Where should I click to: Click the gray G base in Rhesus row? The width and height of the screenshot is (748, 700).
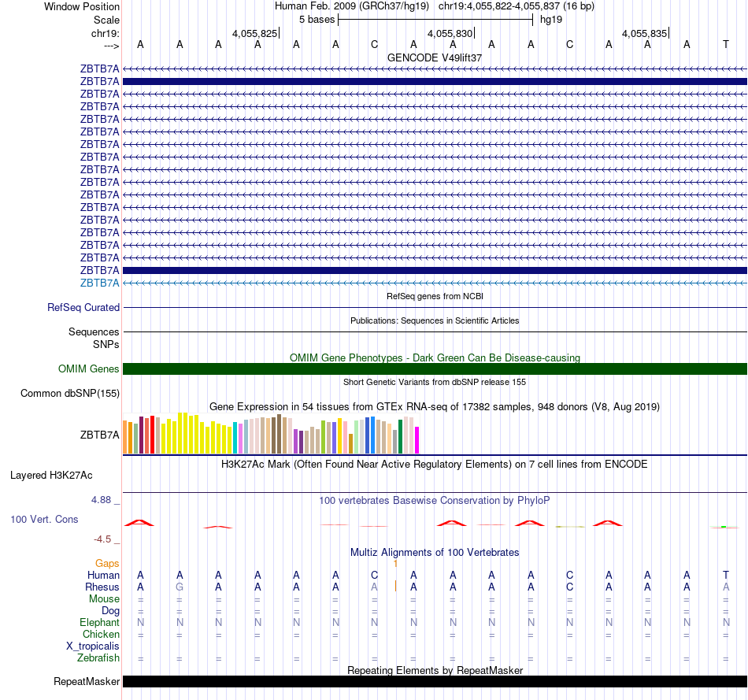coord(180,587)
